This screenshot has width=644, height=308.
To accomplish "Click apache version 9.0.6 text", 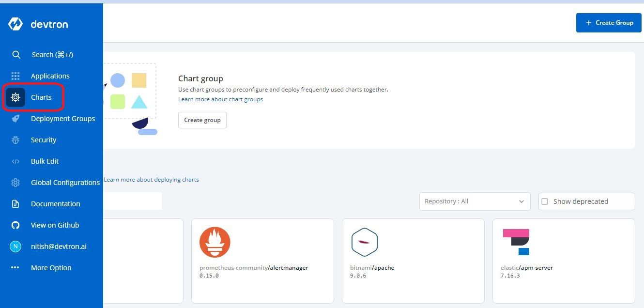I will 358,276.
